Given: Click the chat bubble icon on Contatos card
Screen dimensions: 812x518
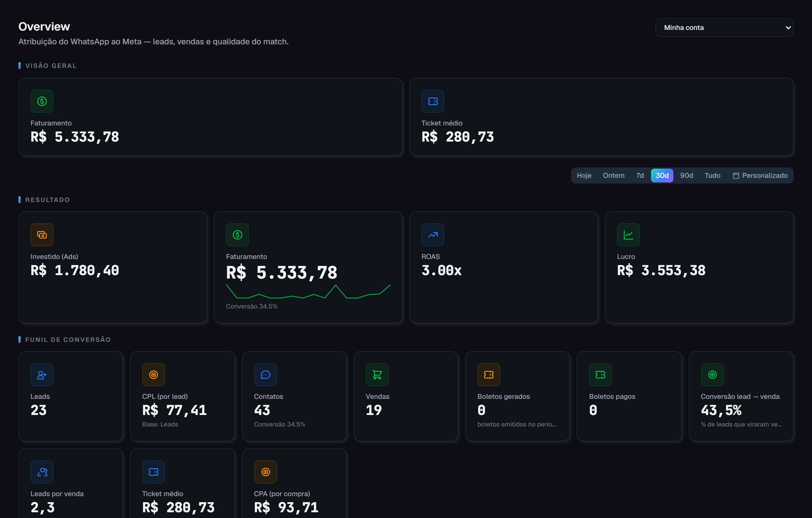Looking at the screenshot, I should (x=265, y=375).
